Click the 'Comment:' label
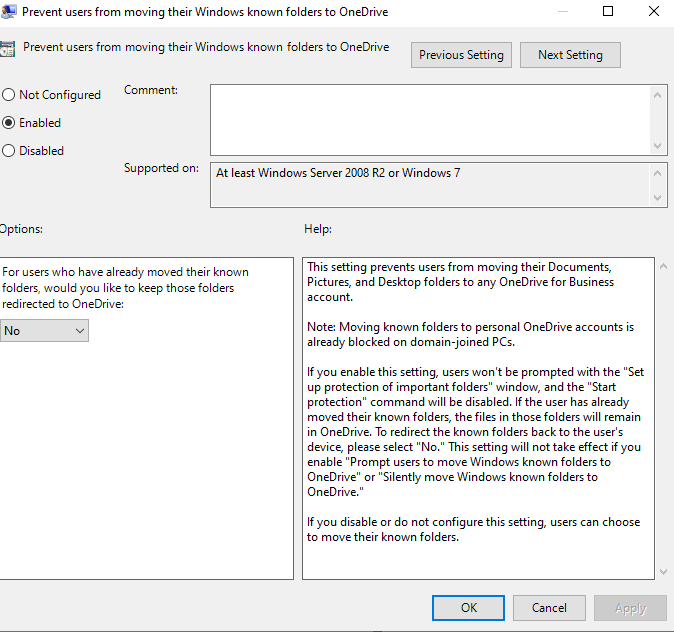674x632 pixels. point(151,90)
